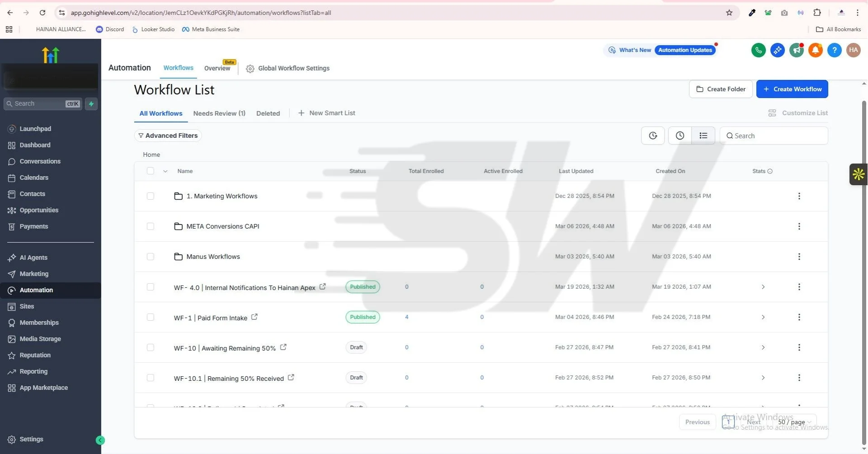
Task: Click the Global Workflow Settings gear
Action: coord(250,69)
